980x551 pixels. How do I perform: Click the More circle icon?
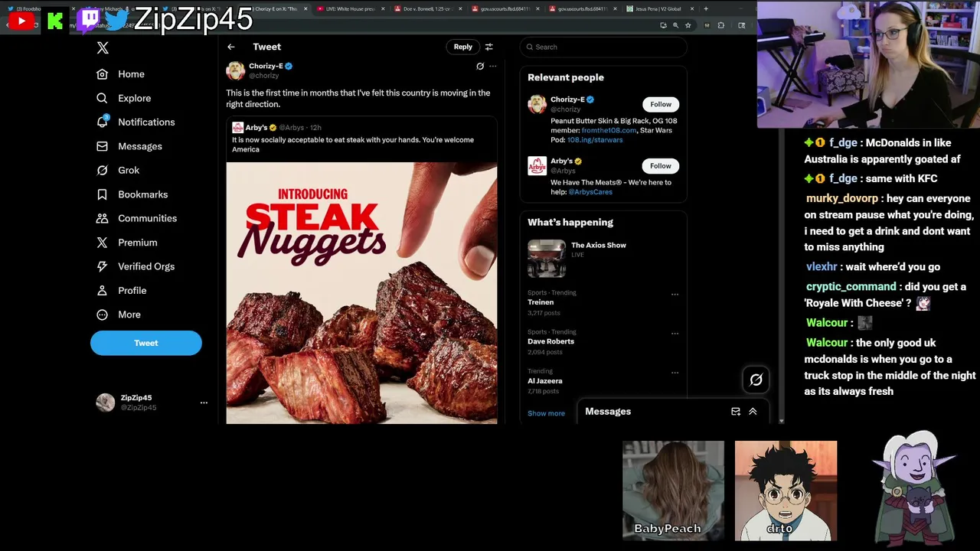[102, 315]
